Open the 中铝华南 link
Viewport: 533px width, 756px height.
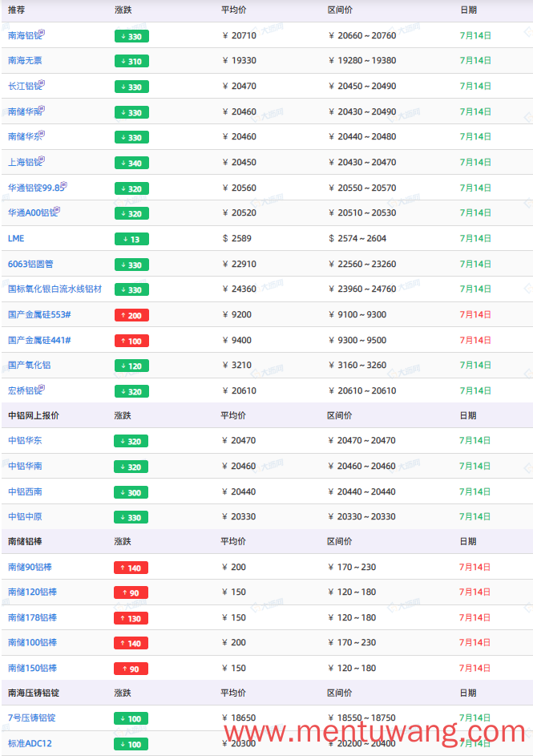25,467
